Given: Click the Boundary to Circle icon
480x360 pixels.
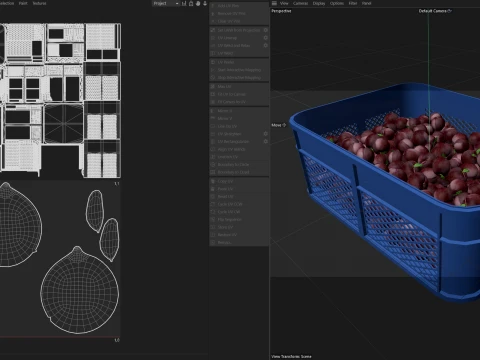Looking at the screenshot, I should pyautogui.click(x=213, y=165).
